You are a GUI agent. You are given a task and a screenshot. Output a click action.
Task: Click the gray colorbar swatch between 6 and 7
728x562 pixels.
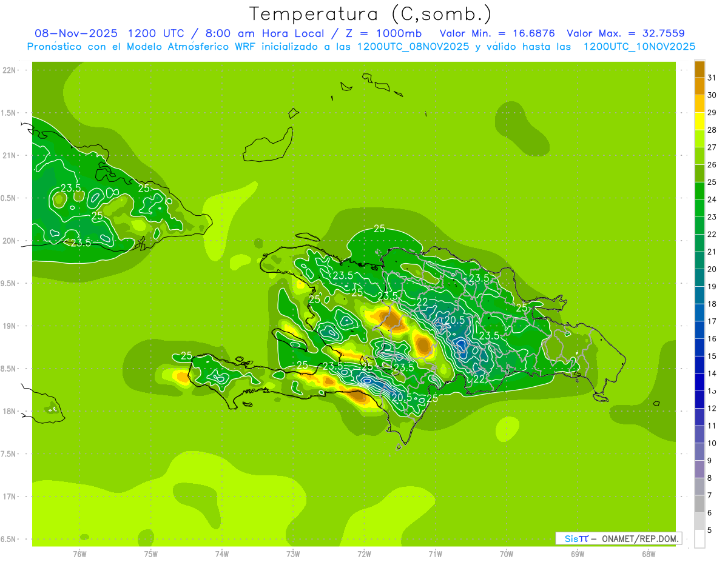700,504
